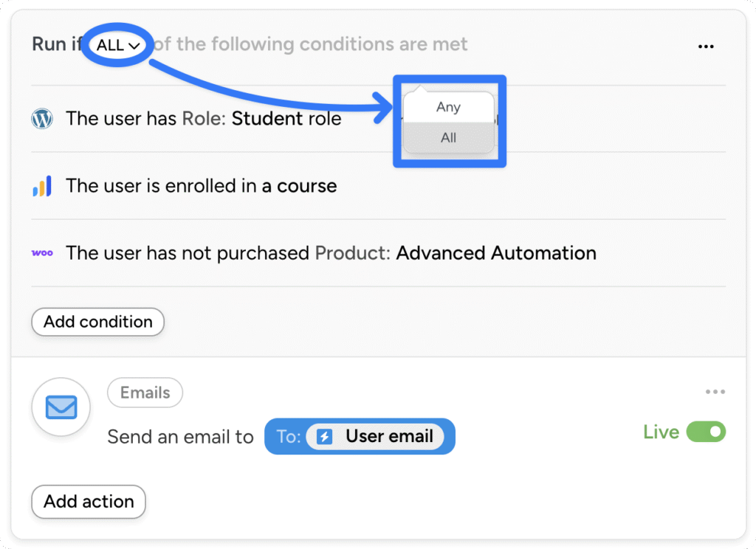Click the Emails label pill
Screen dimensions: 756x549
pyautogui.click(x=145, y=393)
